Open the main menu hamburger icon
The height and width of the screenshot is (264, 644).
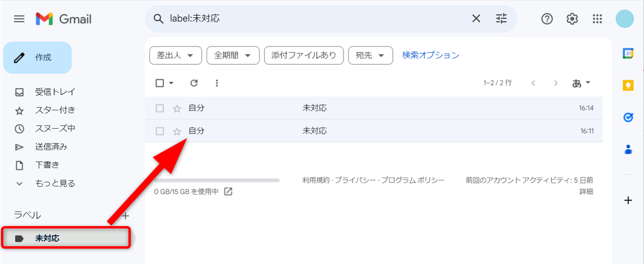pos(19,19)
